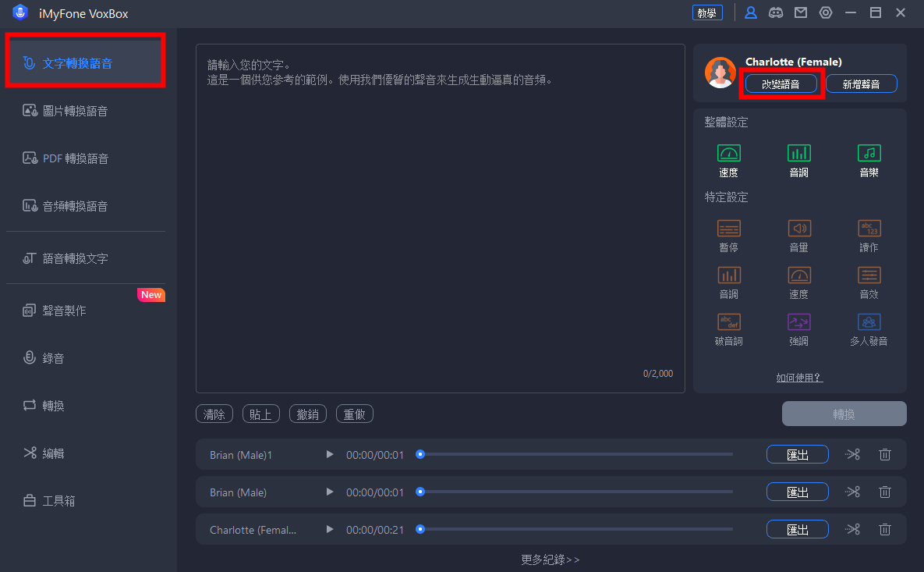Click progress slider of Brian (Male)1
The height and width of the screenshot is (572, 924).
(575, 454)
